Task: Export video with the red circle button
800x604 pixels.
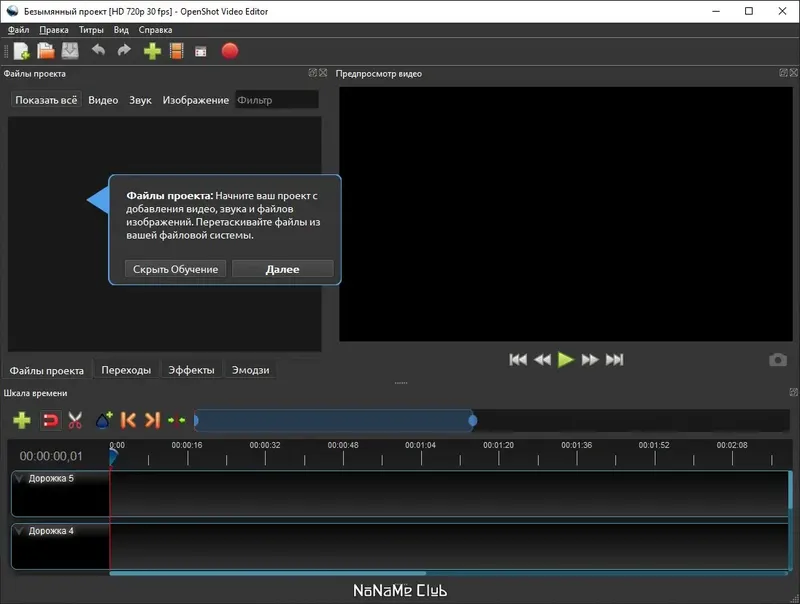Action: pyautogui.click(x=230, y=51)
